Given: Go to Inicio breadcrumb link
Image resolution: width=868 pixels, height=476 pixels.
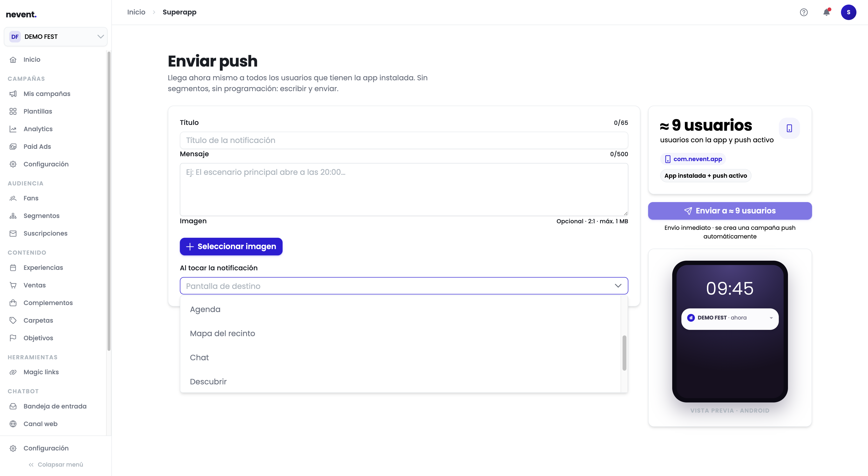Looking at the screenshot, I should (136, 12).
